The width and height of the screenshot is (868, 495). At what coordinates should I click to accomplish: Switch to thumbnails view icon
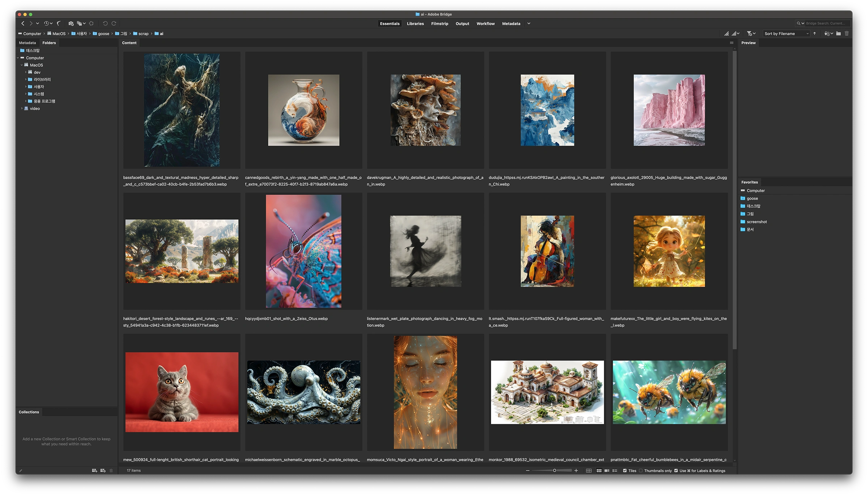[x=599, y=471]
